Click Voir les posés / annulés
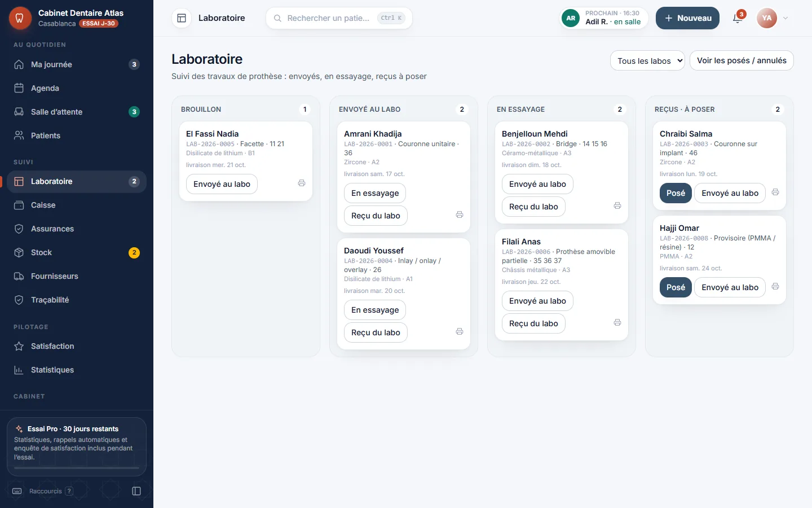Viewport: 812px width, 508px height. point(742,60)
